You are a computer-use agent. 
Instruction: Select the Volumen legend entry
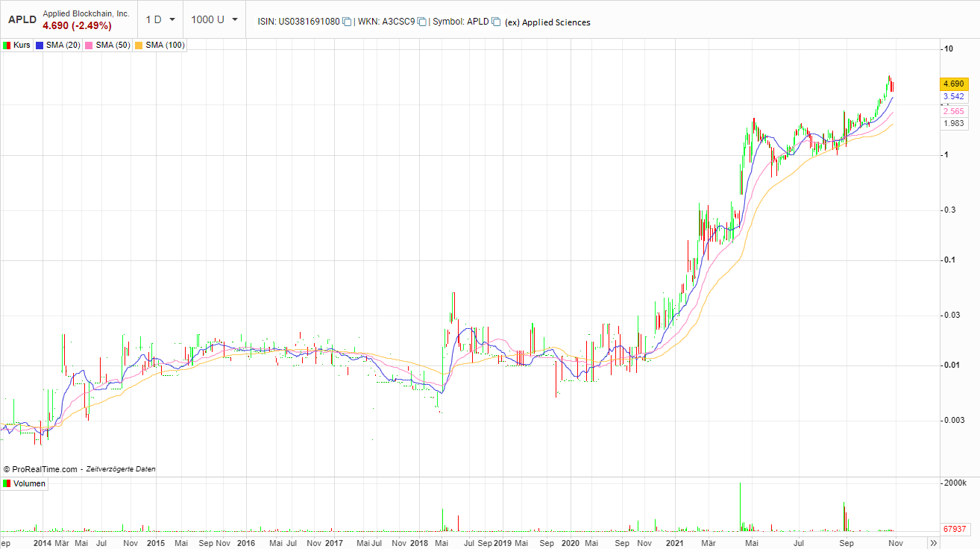pos(25,483)
